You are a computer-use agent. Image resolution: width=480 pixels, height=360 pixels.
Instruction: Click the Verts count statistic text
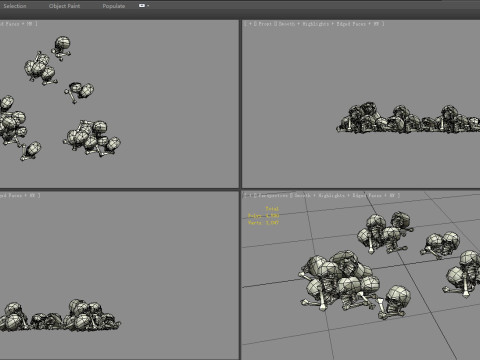[264, 223]
